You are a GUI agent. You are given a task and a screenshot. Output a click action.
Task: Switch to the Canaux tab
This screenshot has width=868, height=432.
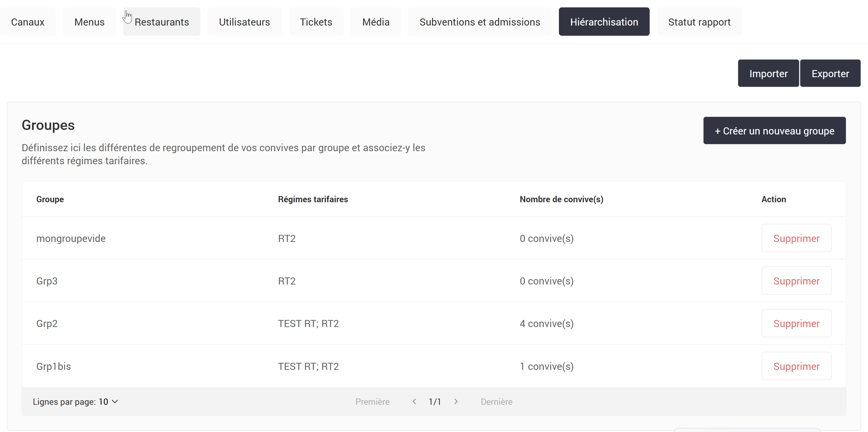pyautogui.click(x=28, y=22)
